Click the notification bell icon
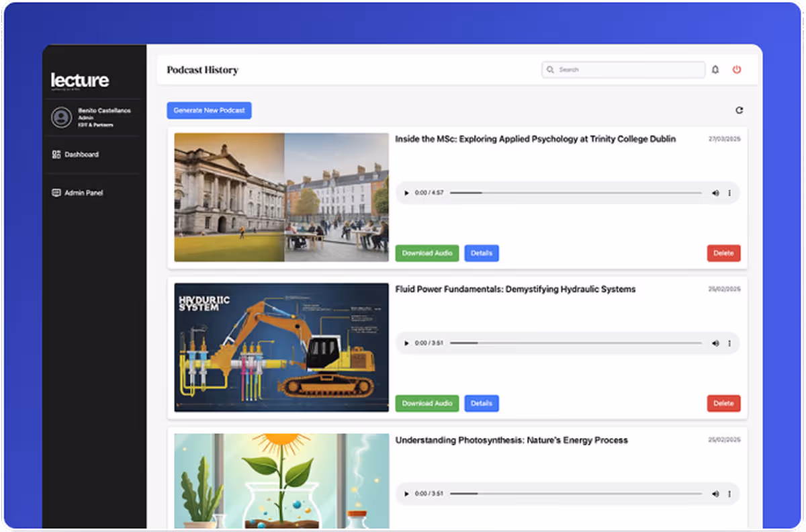The image size is (806, 532). click(x=715, y=70)
